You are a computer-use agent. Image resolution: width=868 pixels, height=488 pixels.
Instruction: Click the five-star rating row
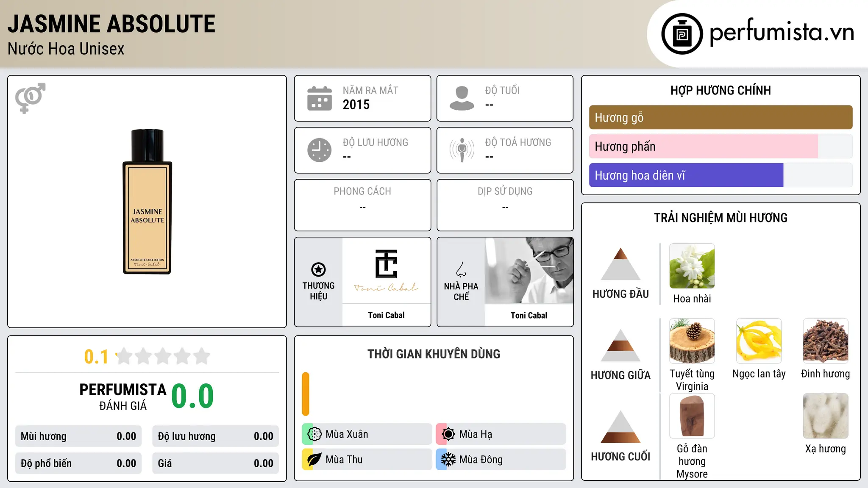[x=163, y=356]
